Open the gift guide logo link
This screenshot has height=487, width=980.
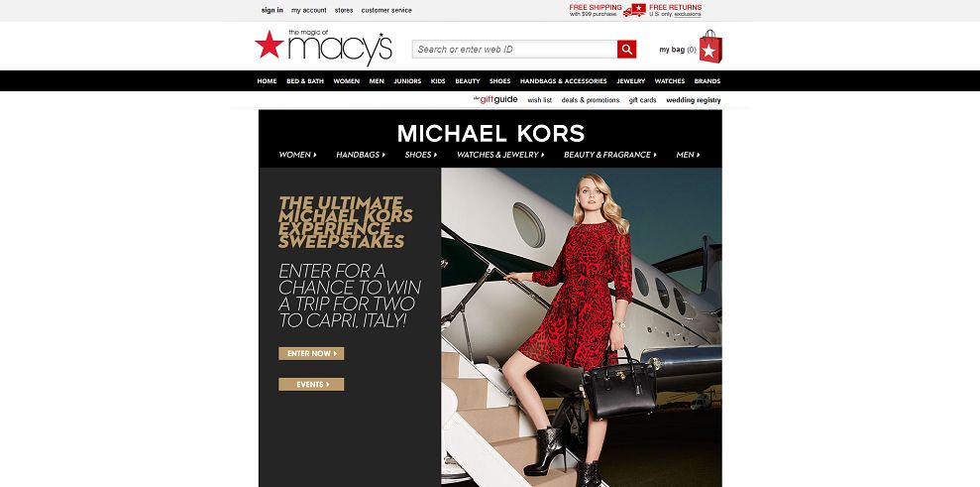pos(495,99)
